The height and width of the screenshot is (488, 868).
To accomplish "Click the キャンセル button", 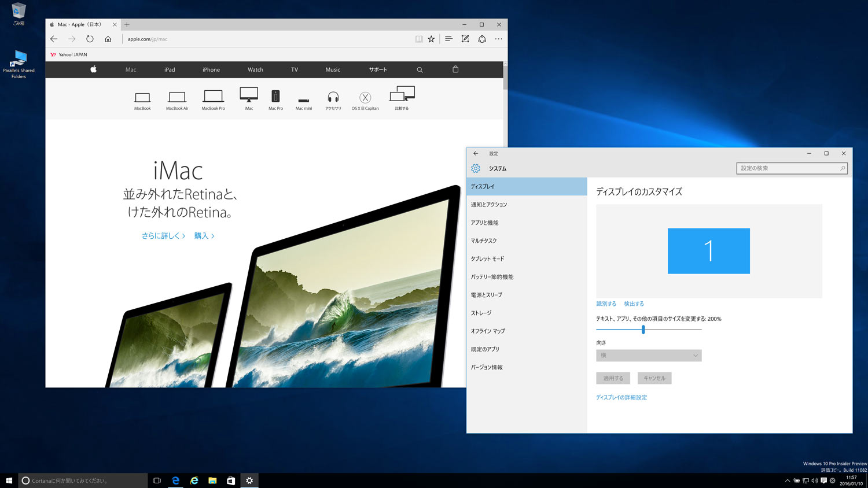I will 654,378.
